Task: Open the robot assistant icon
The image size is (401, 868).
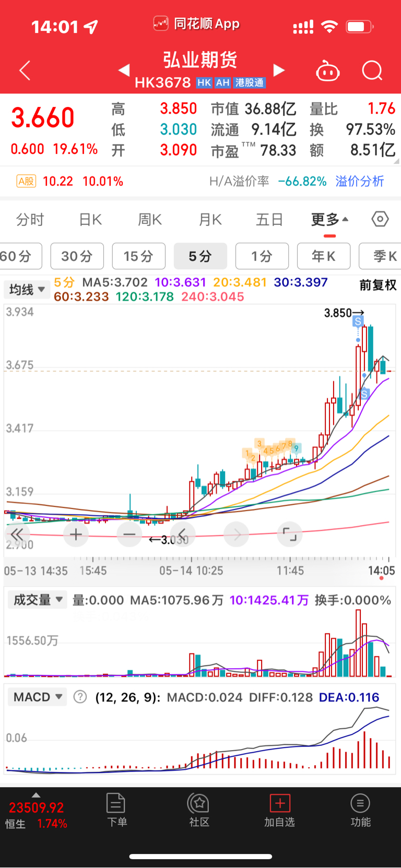Action: (x=328, y=70)
